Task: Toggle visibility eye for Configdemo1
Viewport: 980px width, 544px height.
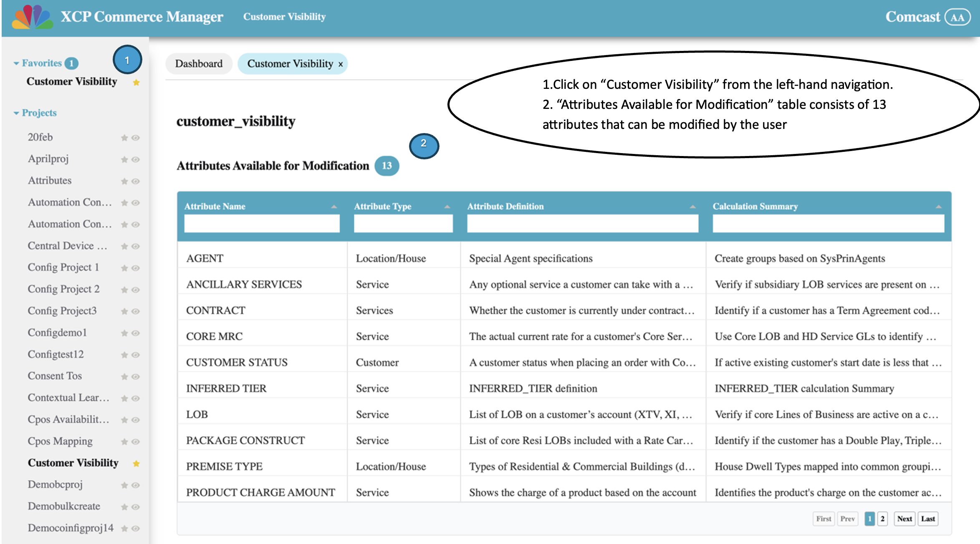Action: (136, 333)
